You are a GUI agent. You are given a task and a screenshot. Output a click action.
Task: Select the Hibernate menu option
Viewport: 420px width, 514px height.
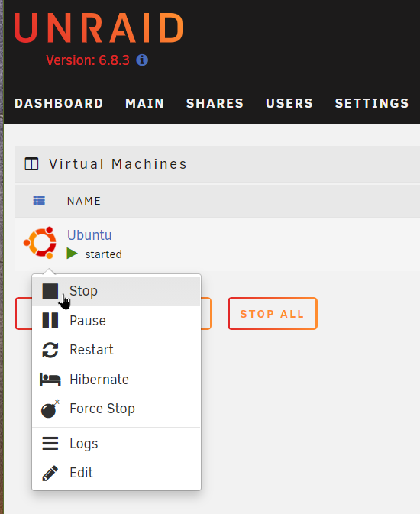(x=116, y=380)
